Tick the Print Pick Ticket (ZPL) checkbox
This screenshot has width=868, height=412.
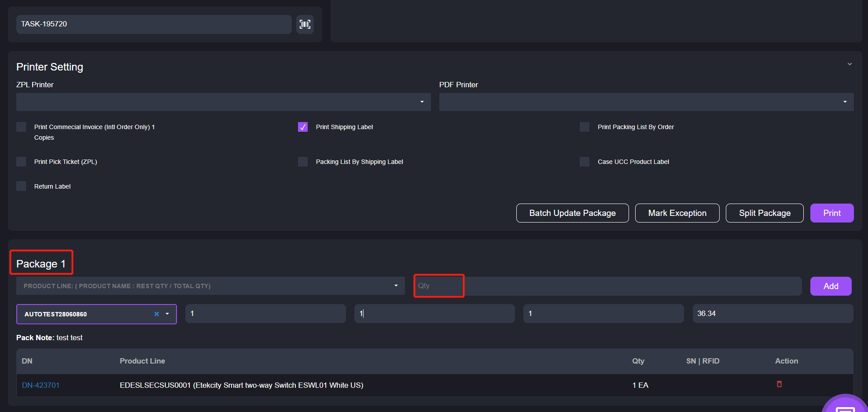pos(21,162)
